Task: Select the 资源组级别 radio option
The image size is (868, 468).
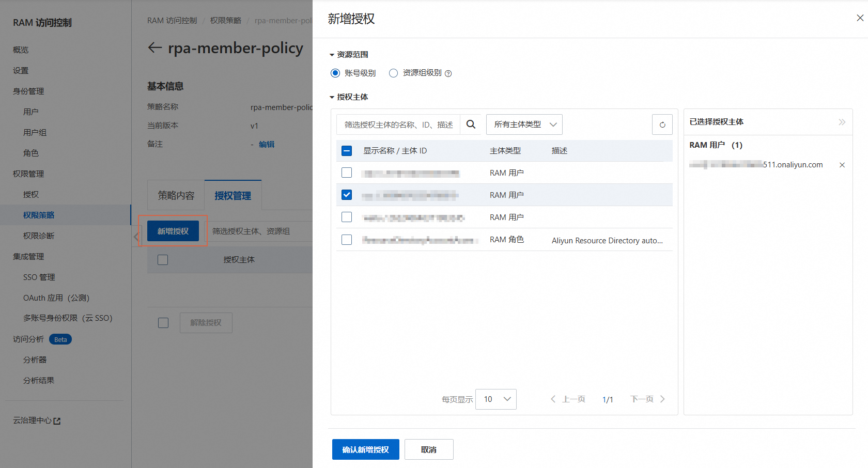Action: pyautogui.click(x=394, y=73)
